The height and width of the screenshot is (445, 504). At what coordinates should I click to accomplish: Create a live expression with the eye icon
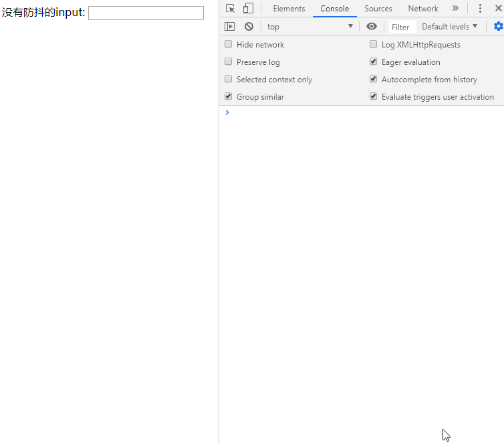(x=372, y=26)
